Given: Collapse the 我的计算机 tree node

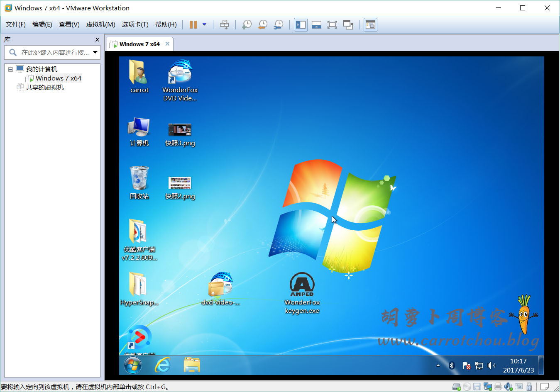Looking at the screenshot, I should point(10,69).
